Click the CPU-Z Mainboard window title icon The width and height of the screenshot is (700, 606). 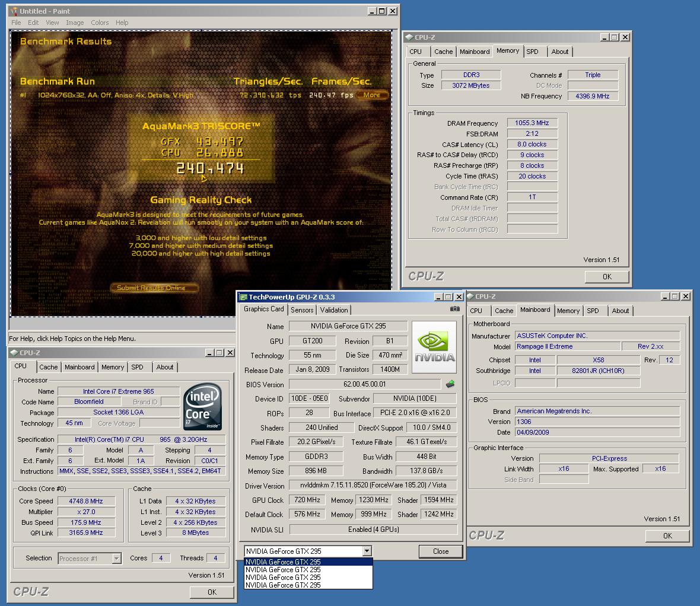click(x=470, y=296)
